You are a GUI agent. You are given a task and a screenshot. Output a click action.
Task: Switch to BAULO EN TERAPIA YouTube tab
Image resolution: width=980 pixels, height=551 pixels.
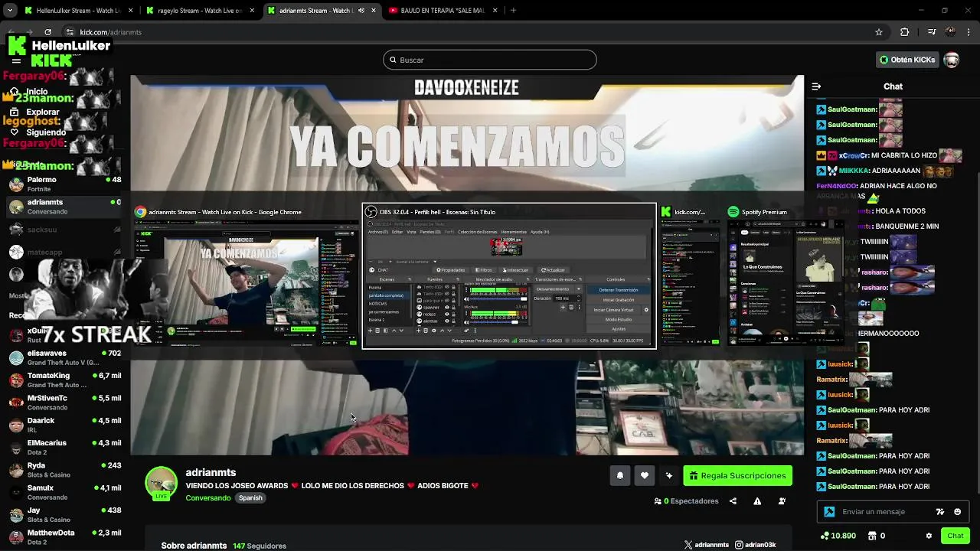[443, 11]
